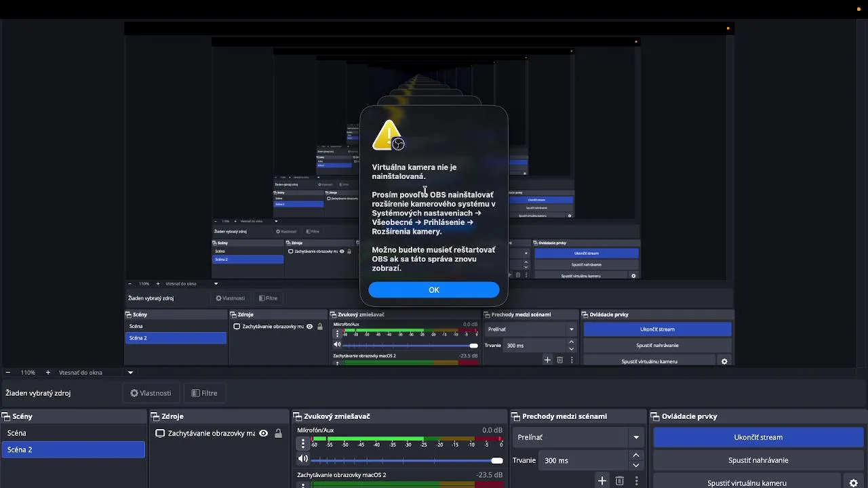Click the lock icon in the preview's largest mirrored copy
Image resolution: width=868 pixels, height=488 pixels.
tap(320, 326)
